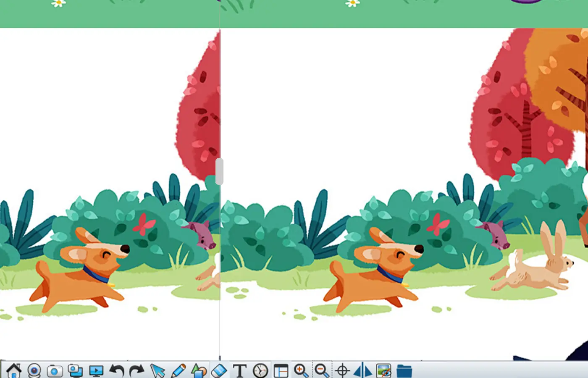
Task: Click the crosshair target icon
Action: (342, 370)
